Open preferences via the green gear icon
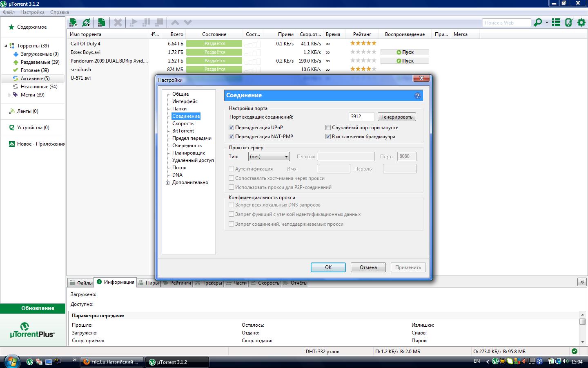This screenshot has width=588, height=368. coord(581,22)
